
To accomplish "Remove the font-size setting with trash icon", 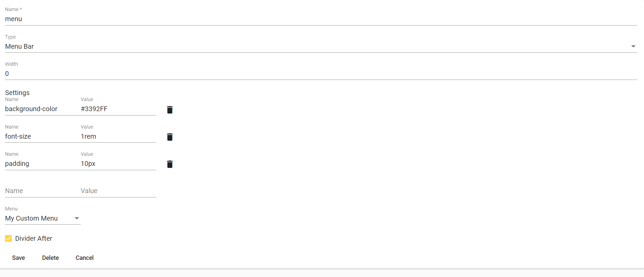I will pos(170,137).
